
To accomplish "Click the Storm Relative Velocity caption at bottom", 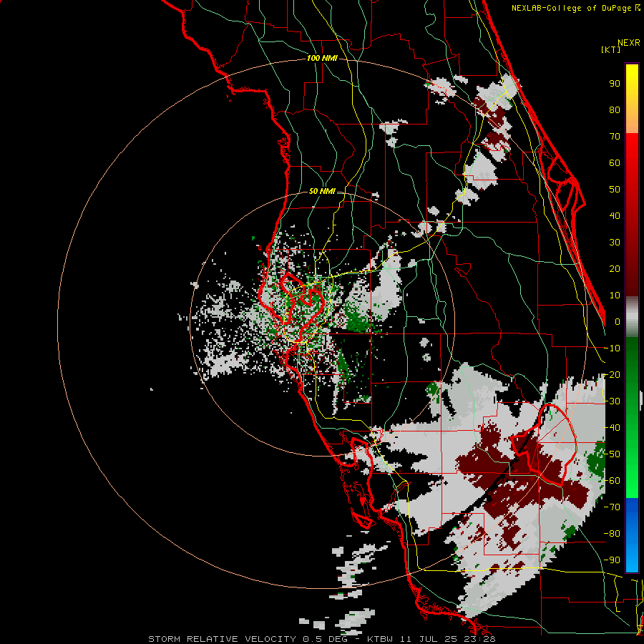I will (x=322, y=639).
